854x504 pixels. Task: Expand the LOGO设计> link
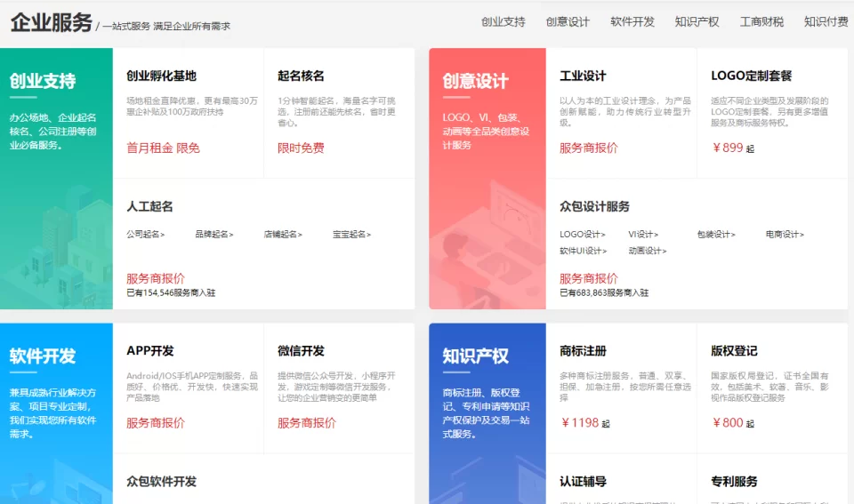click(583, 235)
